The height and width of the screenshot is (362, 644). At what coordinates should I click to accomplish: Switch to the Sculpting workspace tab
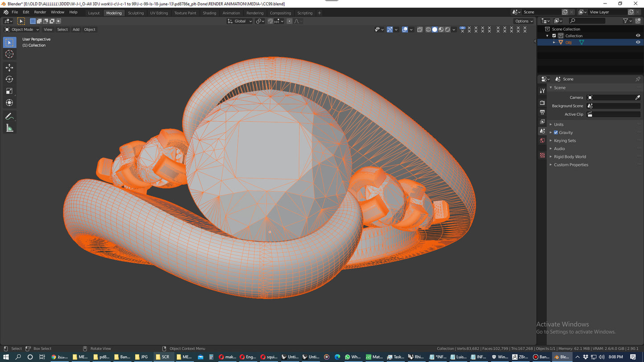pyautogui.click(x=136, y=13)
